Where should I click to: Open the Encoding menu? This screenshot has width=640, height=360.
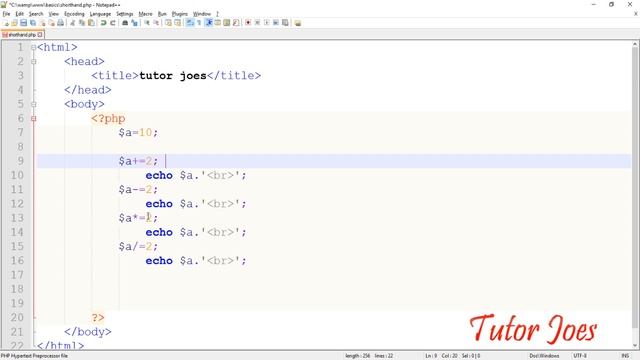[74, 14]
